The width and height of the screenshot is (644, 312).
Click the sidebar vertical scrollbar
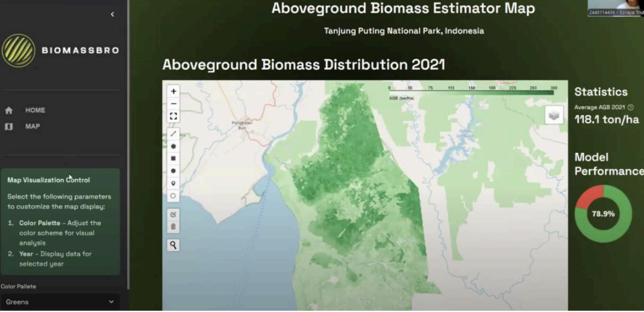128,144
